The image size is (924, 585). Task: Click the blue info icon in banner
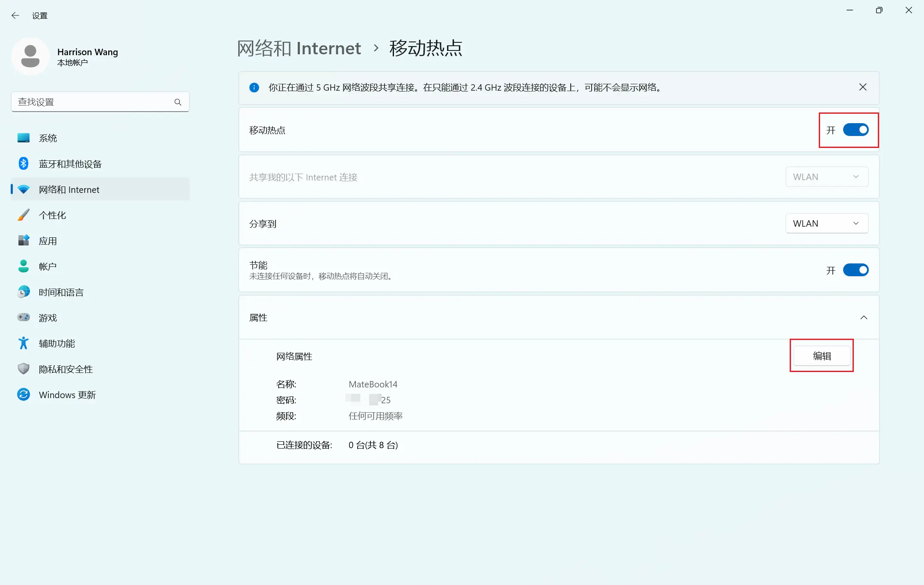254,88
